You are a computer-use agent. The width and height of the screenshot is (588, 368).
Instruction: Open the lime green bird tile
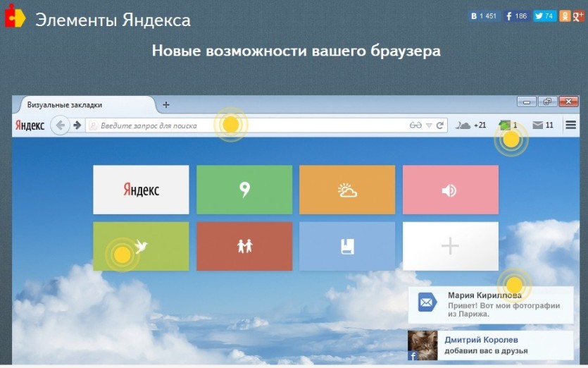(x=141, y=246)
